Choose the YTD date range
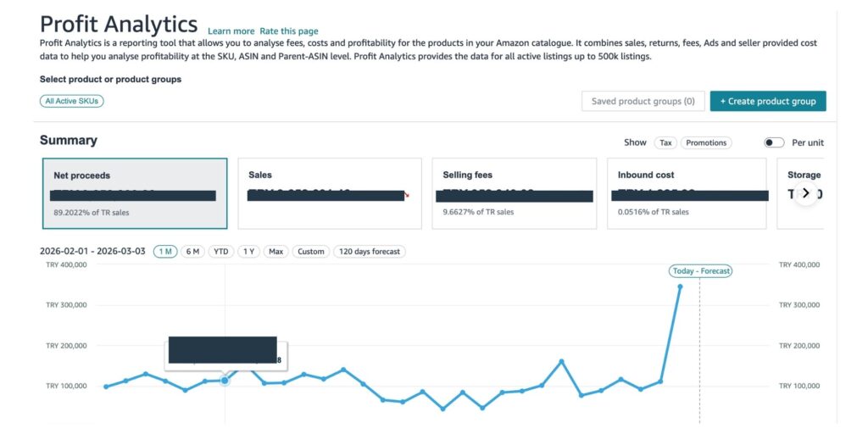The height and width of the screenshot is (434, 868). [x=221, y=251]
